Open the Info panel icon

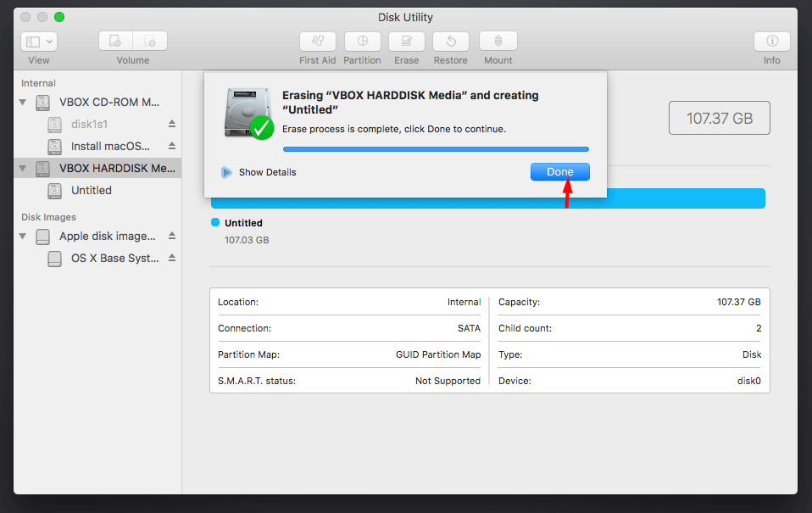771,42
